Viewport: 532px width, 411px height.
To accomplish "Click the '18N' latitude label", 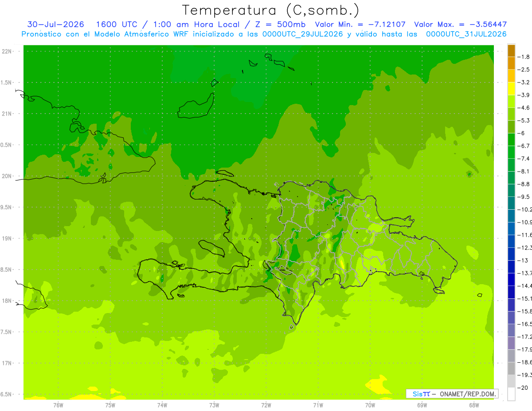I will (8, 301).
